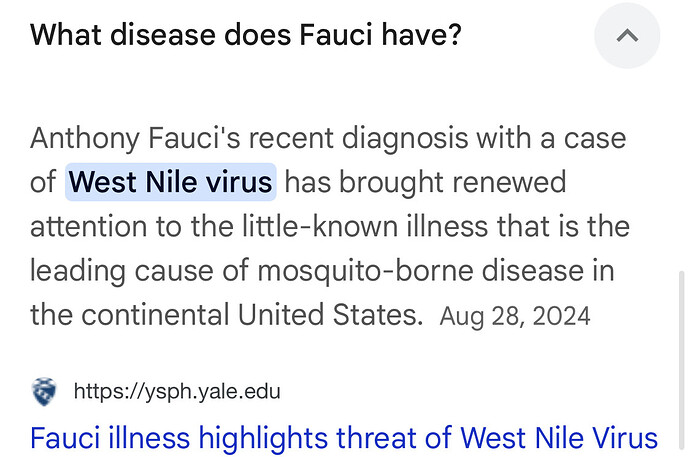Collapse the answer with the up chevron

pyautogui.click(x=627, y=35)
